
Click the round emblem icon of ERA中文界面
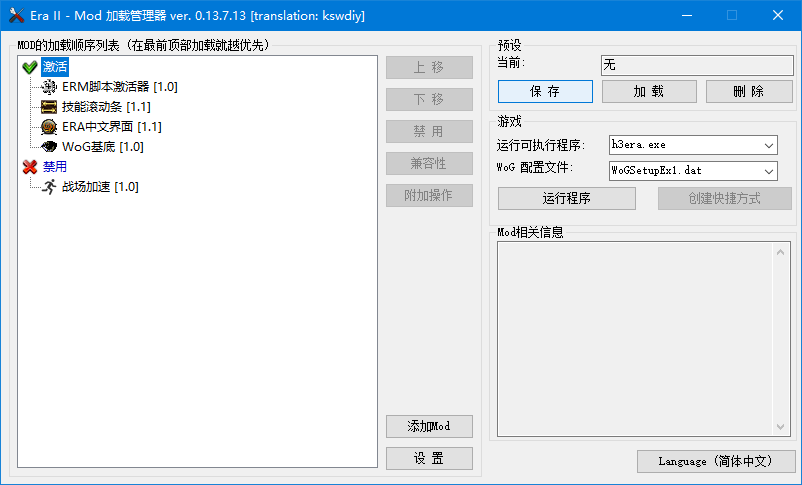[x=49, y=127]
